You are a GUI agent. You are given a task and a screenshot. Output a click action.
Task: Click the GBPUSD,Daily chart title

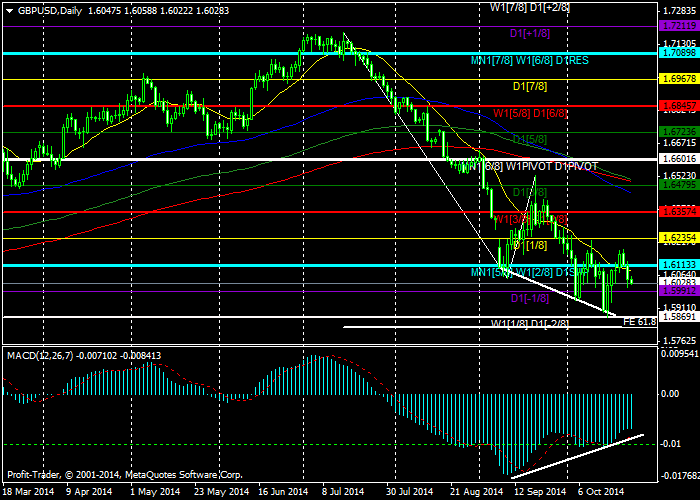click(x=50, y=11)
